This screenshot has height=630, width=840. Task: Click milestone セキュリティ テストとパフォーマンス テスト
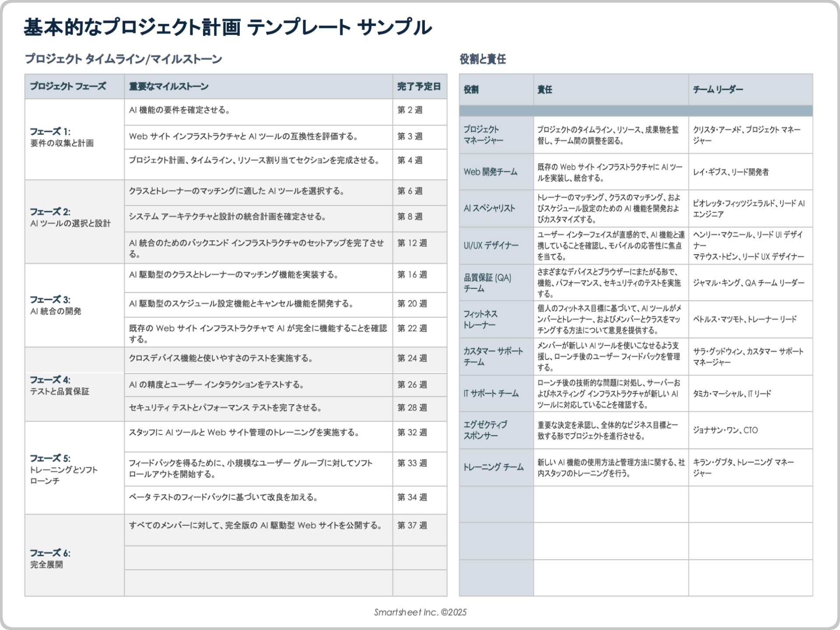point(258,409)
